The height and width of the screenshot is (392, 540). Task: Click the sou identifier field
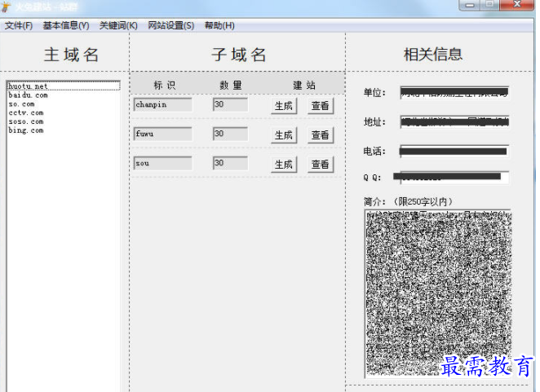[x=162, y=163]
